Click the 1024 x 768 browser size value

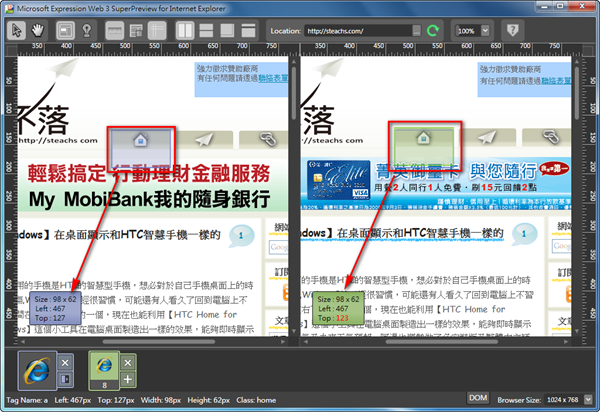pyautogui.click(x=562, y=400)
